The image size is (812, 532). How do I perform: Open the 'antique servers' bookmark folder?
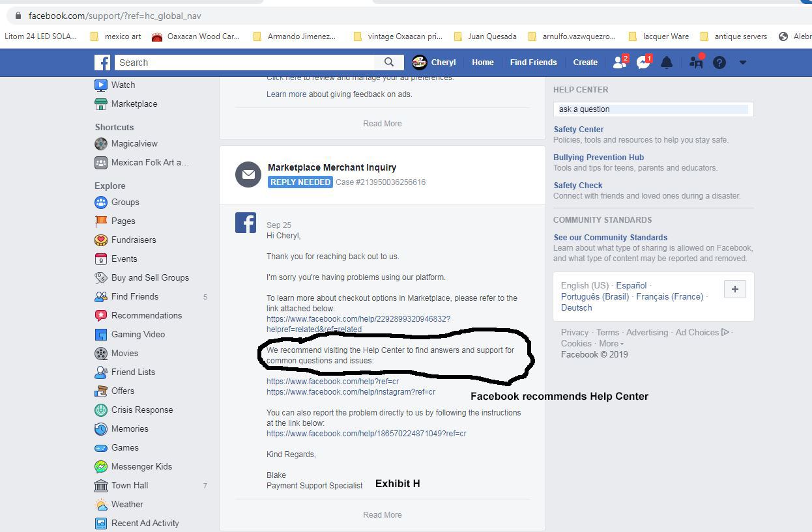click(733, 36)
